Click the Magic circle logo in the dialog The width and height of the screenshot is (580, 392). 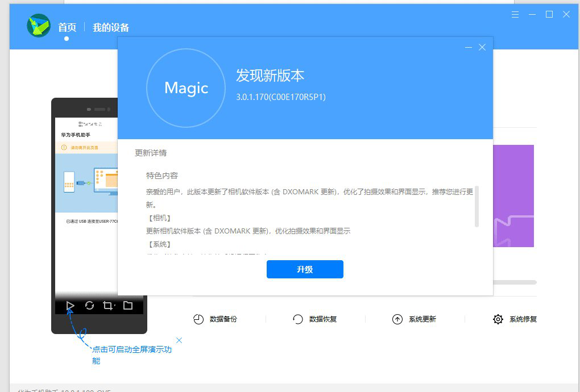tap(186, 88)
